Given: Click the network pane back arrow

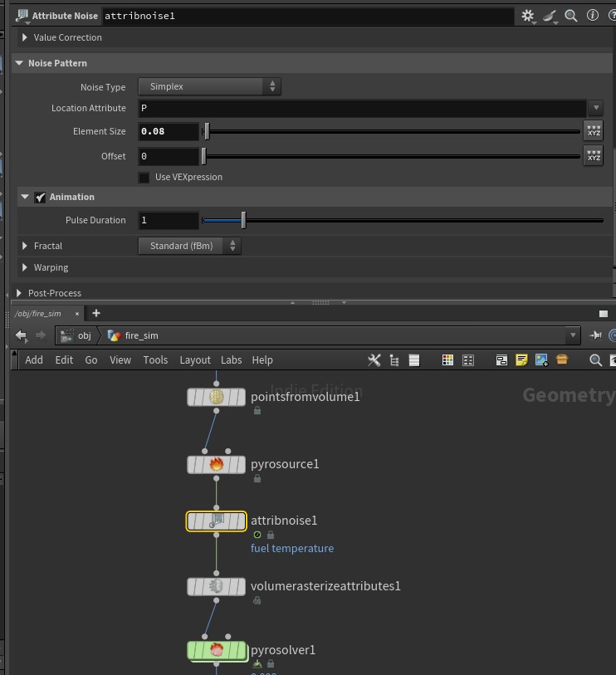Looking at the screenshot, I should (x=21, y=335).
